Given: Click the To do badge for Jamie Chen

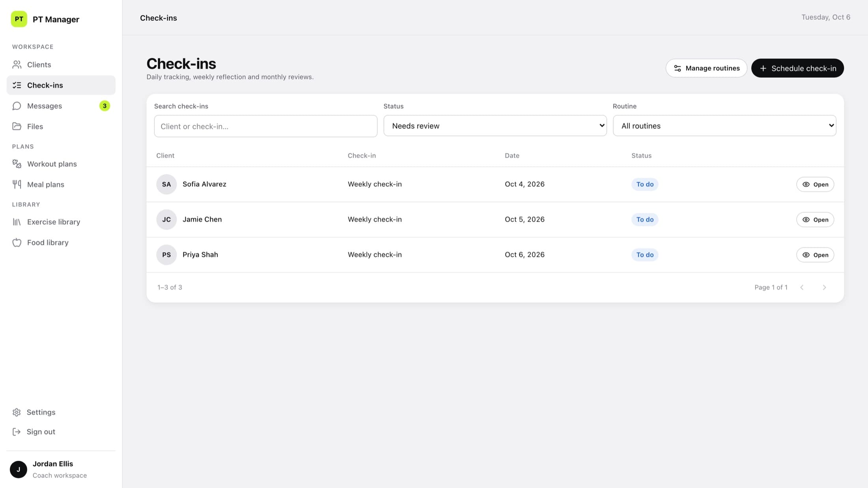Looking at the screenshot, I should (x=645, y=219).
